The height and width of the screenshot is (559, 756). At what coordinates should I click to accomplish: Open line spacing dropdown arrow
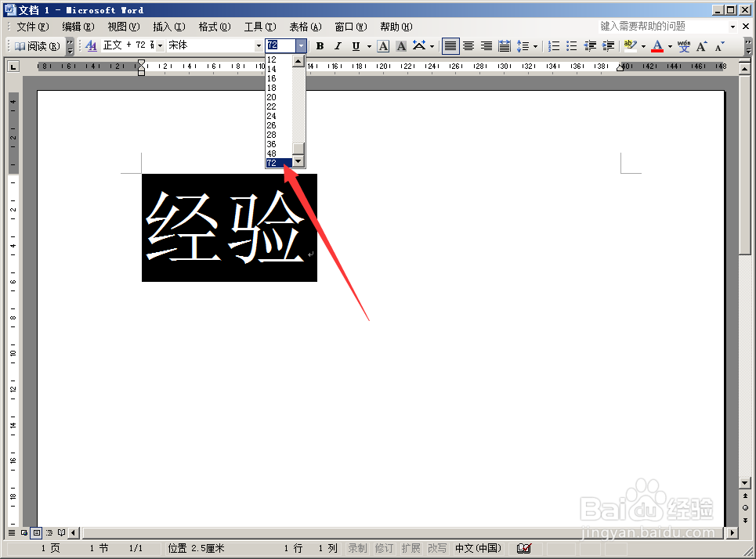tap(535, 46)
